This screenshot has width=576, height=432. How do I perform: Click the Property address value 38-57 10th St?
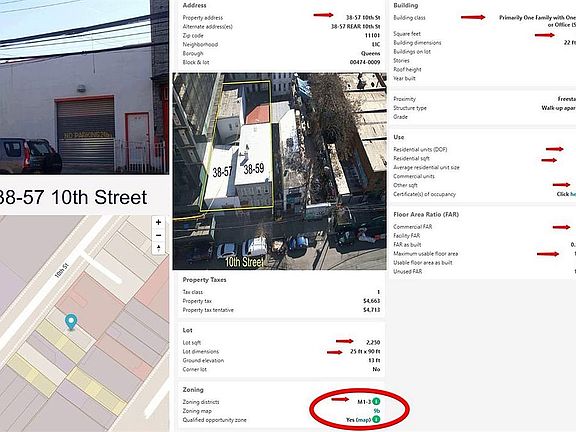point(363,18)
